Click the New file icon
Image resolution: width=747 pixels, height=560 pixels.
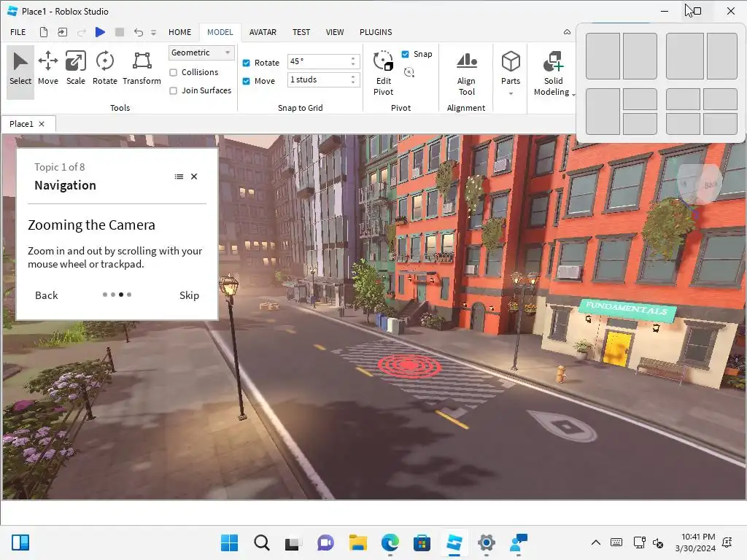coord(44,32)
